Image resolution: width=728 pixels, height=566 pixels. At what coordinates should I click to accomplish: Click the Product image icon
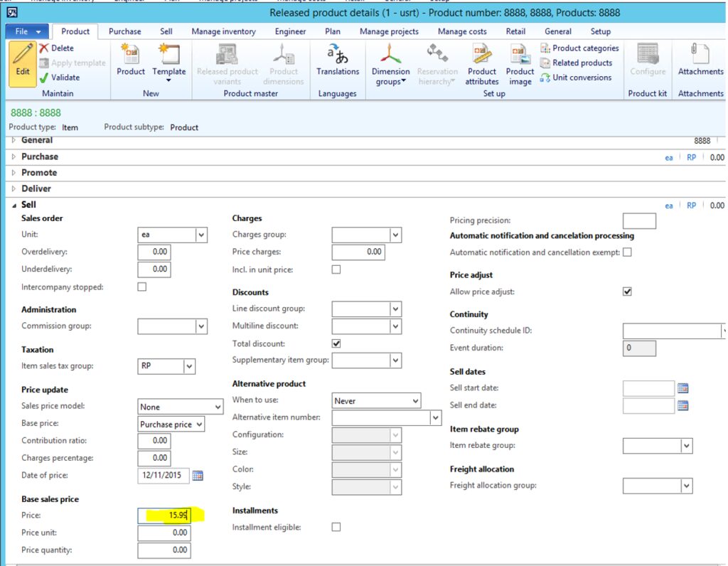coord(520,55)
